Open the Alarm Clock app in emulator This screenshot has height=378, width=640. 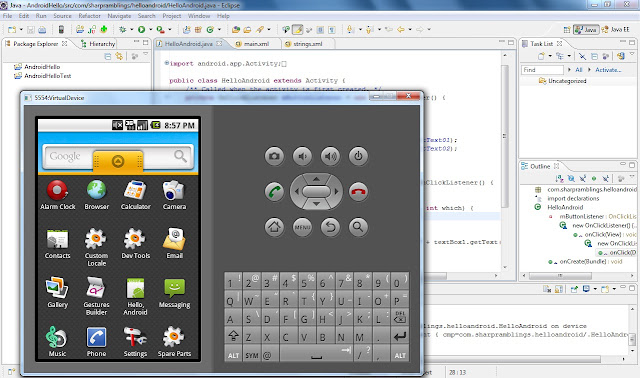58,195
